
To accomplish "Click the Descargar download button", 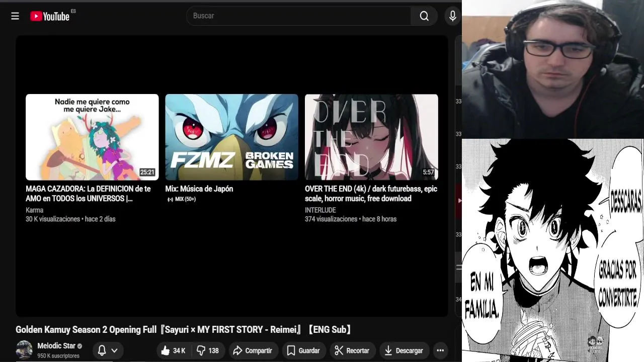I will click(x=404, y=350).
